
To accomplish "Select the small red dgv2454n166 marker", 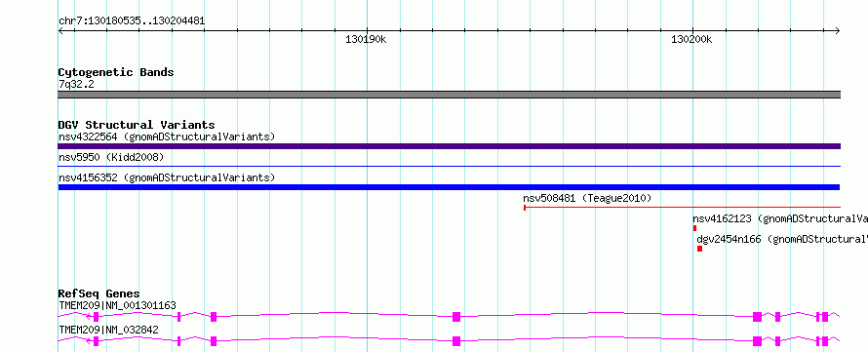I will click(x=699, y=249).
